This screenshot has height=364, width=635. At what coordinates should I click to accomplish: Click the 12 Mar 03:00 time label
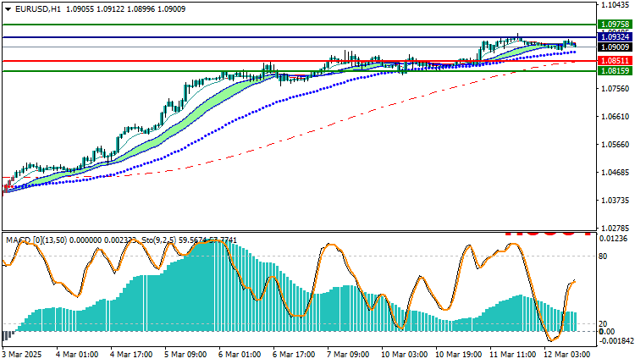point(566,355)
